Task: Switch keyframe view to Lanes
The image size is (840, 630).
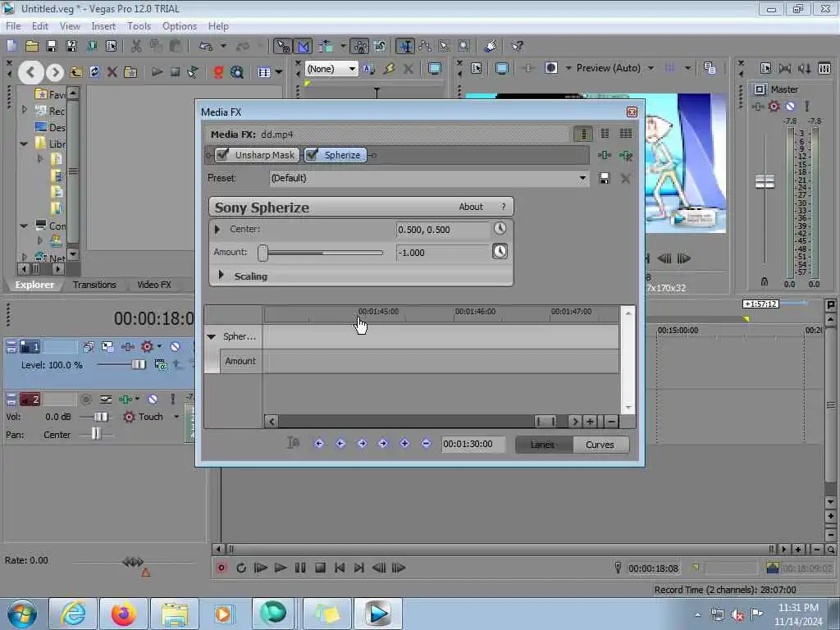Action: coord(543,445)
